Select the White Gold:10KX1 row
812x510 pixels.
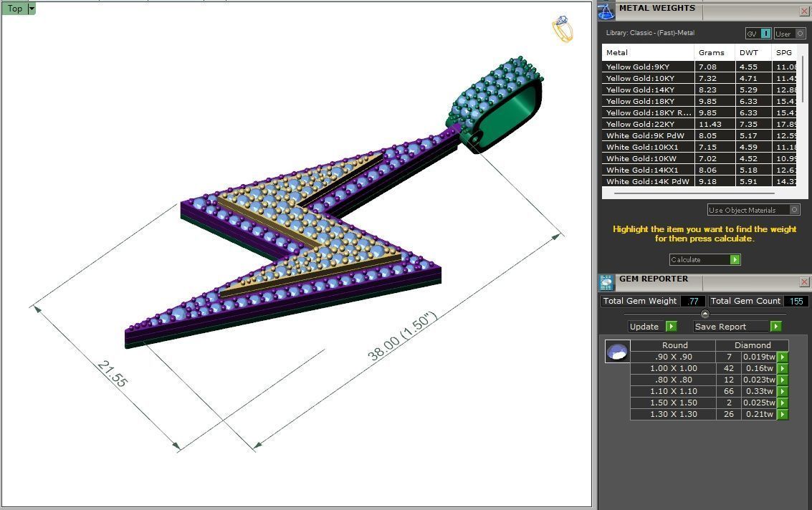(699, 147)
